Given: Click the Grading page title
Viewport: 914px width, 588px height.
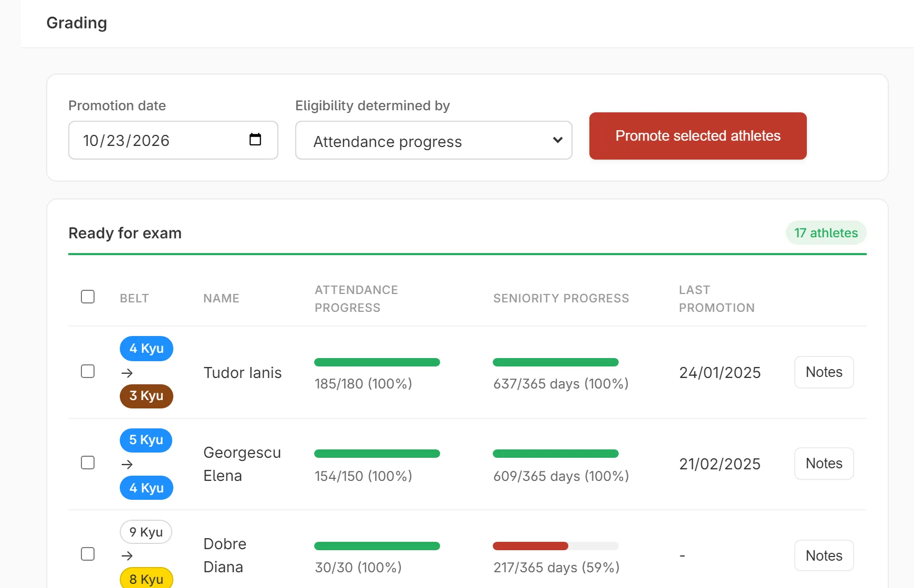Looking at the screenshot, I should pyautogui.click(x=77, y=23).
